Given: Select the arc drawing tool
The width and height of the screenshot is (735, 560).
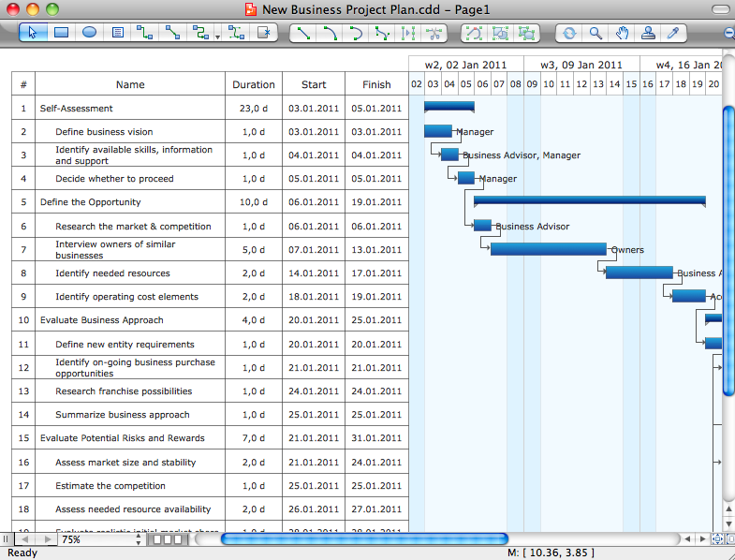Looking at the screenshot, I should click(x=330, y=33).
